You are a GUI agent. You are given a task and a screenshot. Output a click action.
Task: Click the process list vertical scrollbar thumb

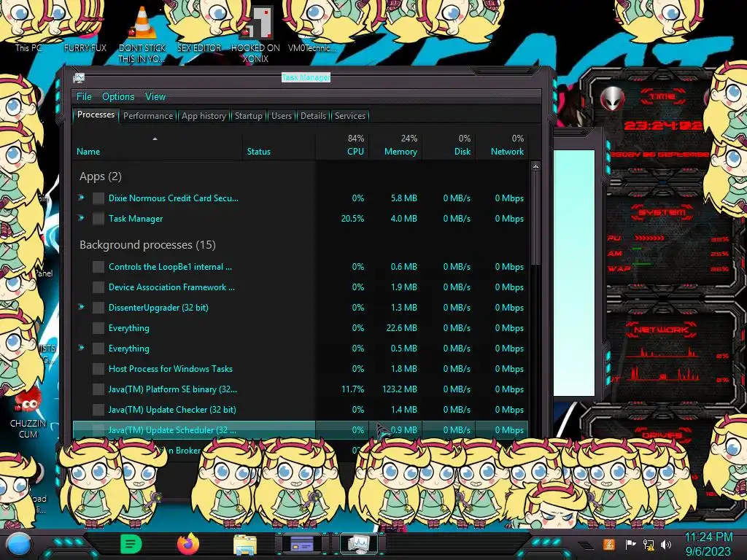[x=535, y=219]
